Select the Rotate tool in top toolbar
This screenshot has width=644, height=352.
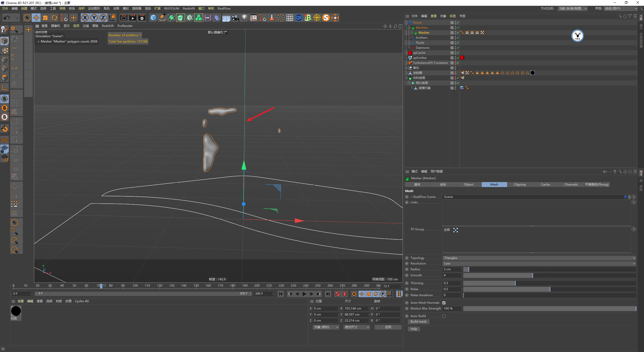pos(54,18)
